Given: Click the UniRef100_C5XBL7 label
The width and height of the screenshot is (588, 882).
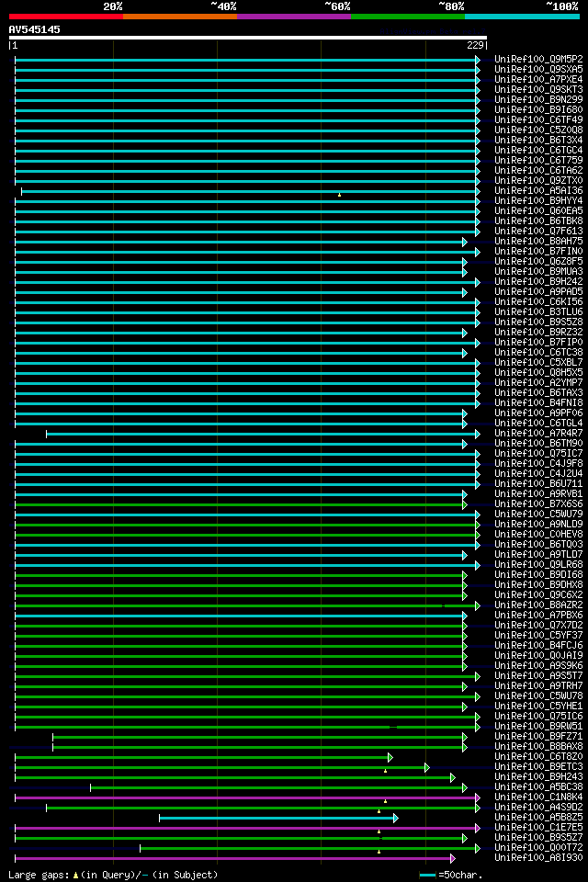Looking at the screenshot, I should coord(538,363).
